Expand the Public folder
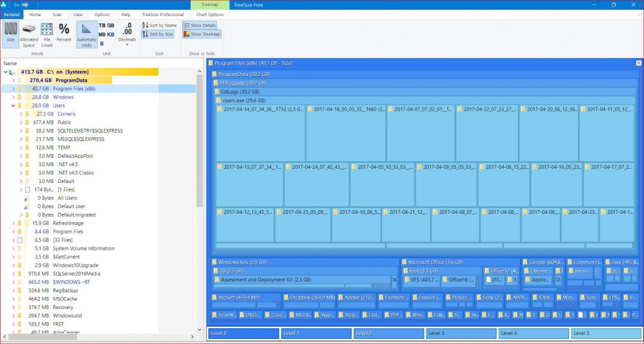The width and height of the screenshot is (644, 344). 21,122
